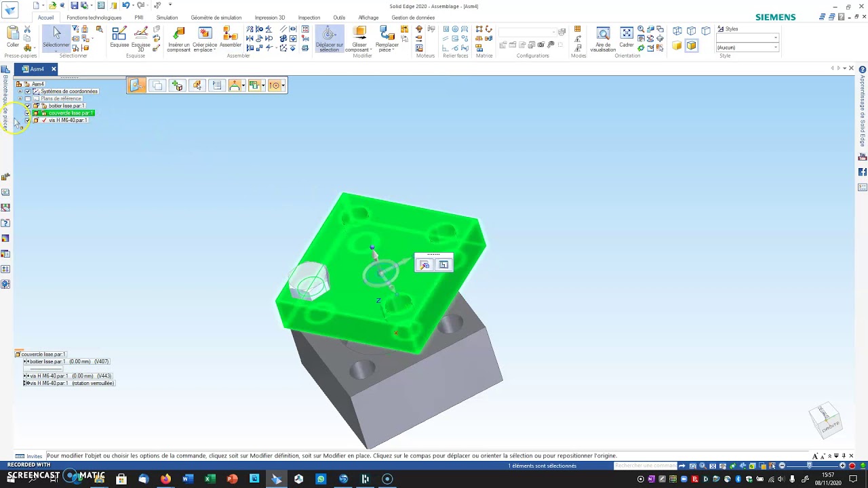Expand Plans de référence tree node
The height and width of the screenshot is (488, 868).
[20, 99]
